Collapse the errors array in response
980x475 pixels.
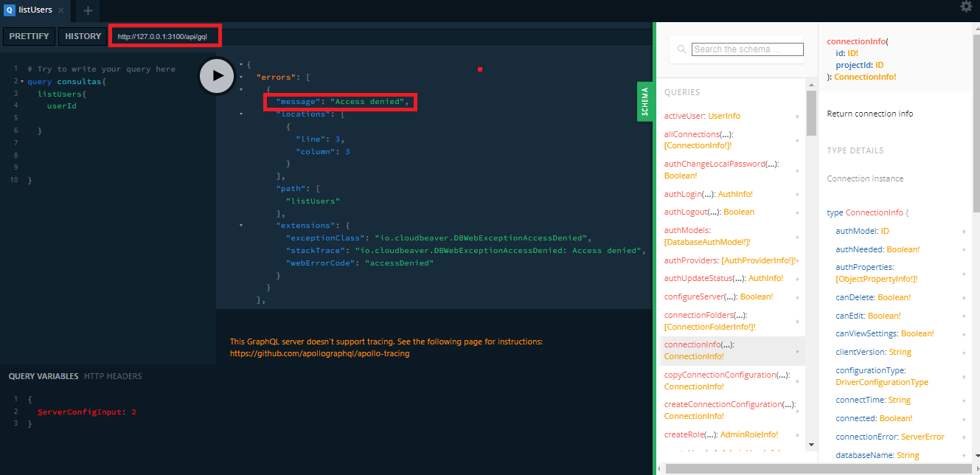point(241,77)
